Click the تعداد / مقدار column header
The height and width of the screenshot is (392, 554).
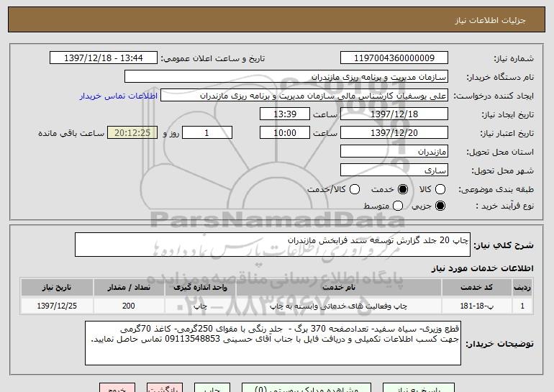[x=129, y=288]
